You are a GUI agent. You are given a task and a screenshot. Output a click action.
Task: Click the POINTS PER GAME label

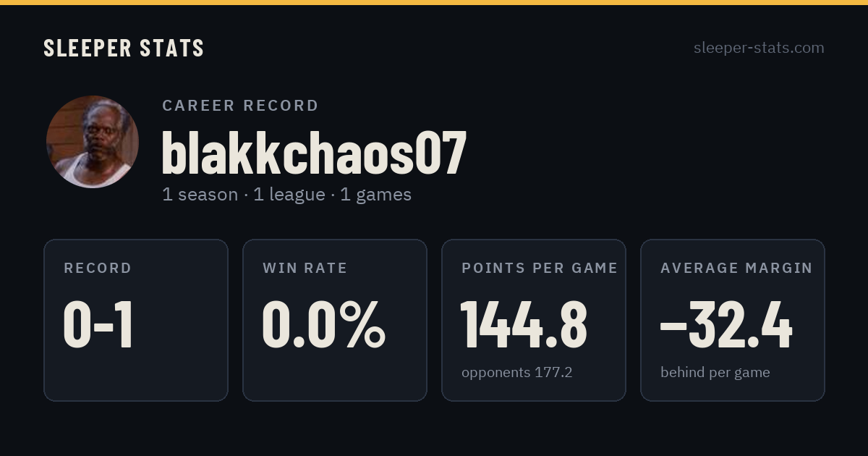540,269
